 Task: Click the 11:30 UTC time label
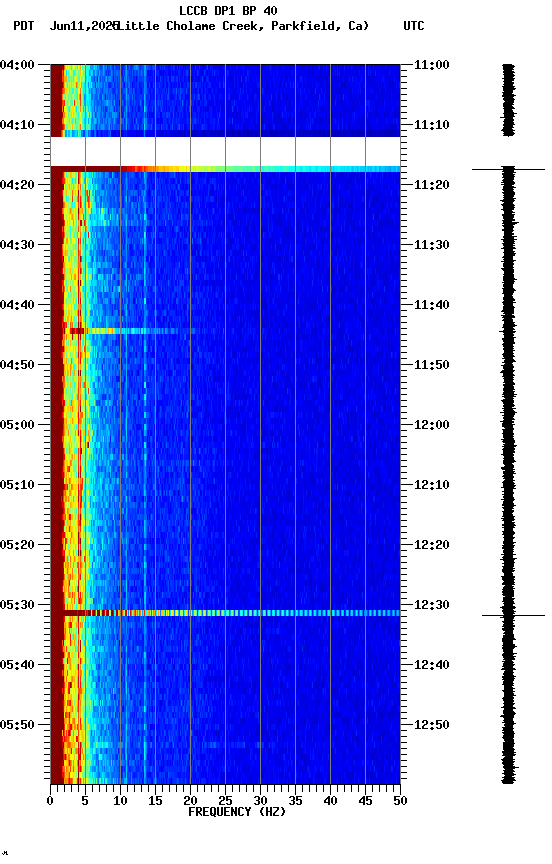431,245
